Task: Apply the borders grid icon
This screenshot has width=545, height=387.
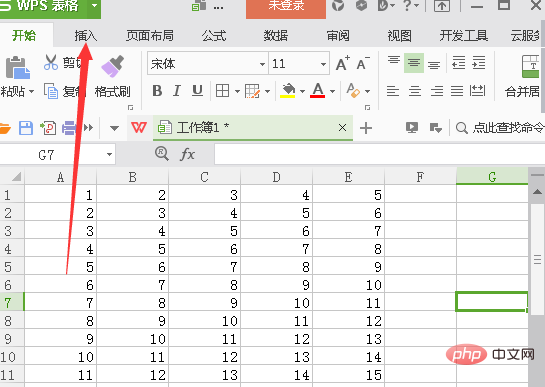Action: pos(222,91)
